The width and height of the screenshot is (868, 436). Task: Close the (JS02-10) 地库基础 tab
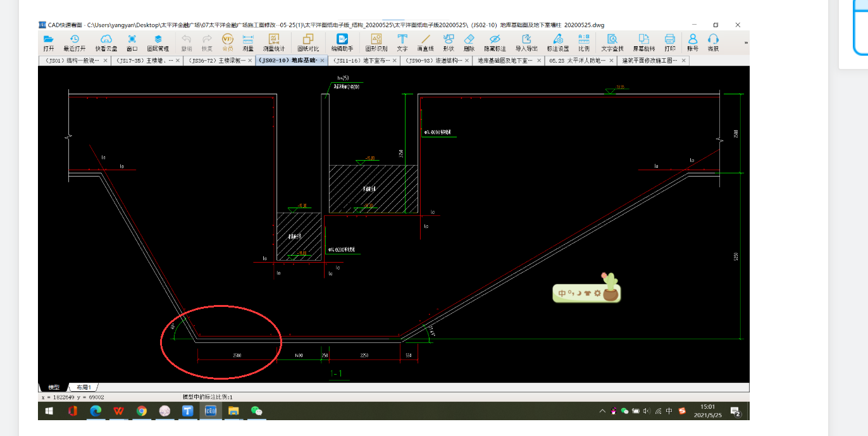[322, 61]
